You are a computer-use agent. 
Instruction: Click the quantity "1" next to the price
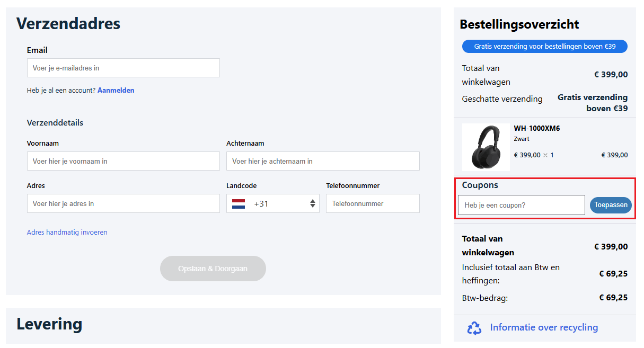551,155
